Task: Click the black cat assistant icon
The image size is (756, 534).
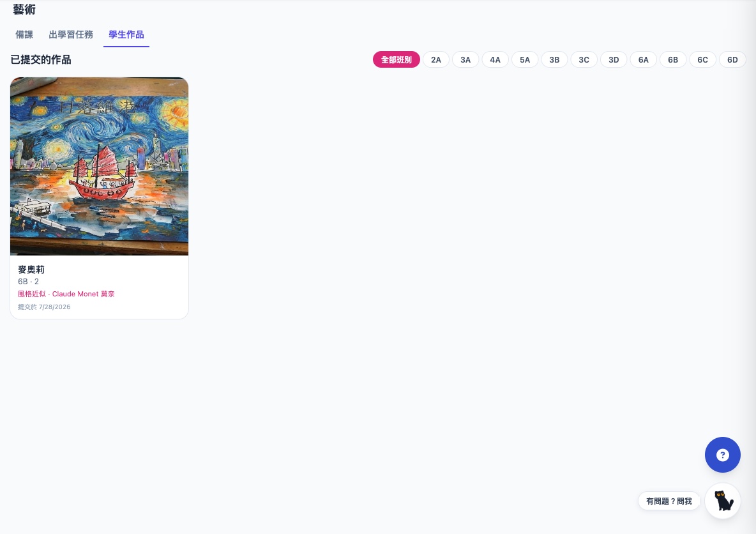Action: 722,501
